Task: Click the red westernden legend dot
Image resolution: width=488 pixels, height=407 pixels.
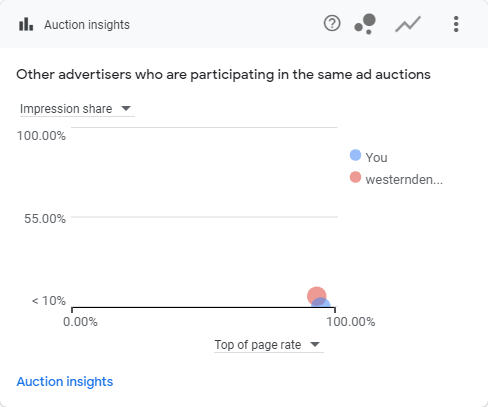Action: click(355, 177)
